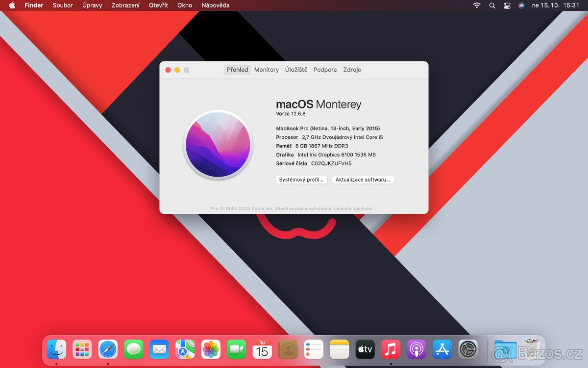Launch Apple Music
The height and width of the screenshot is (368, 588).
tap(391, 349)
